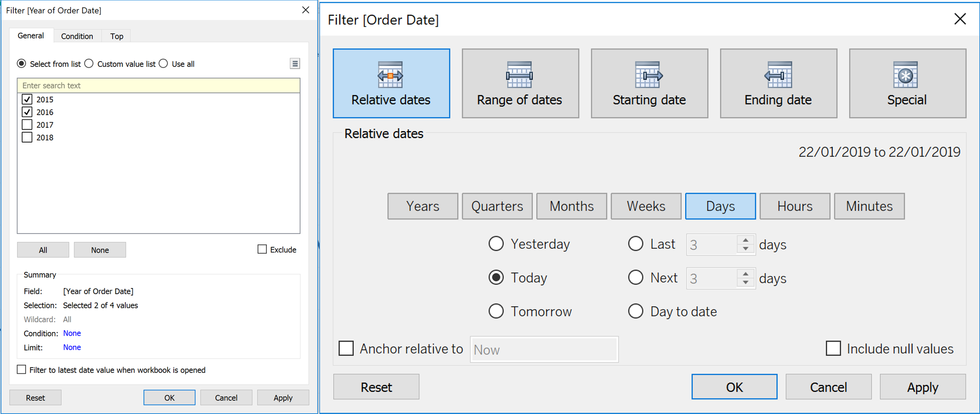The width and height of the screenshot is (980, 414).
Task: Select the Yesterday radio option
Action: [496, 244]
